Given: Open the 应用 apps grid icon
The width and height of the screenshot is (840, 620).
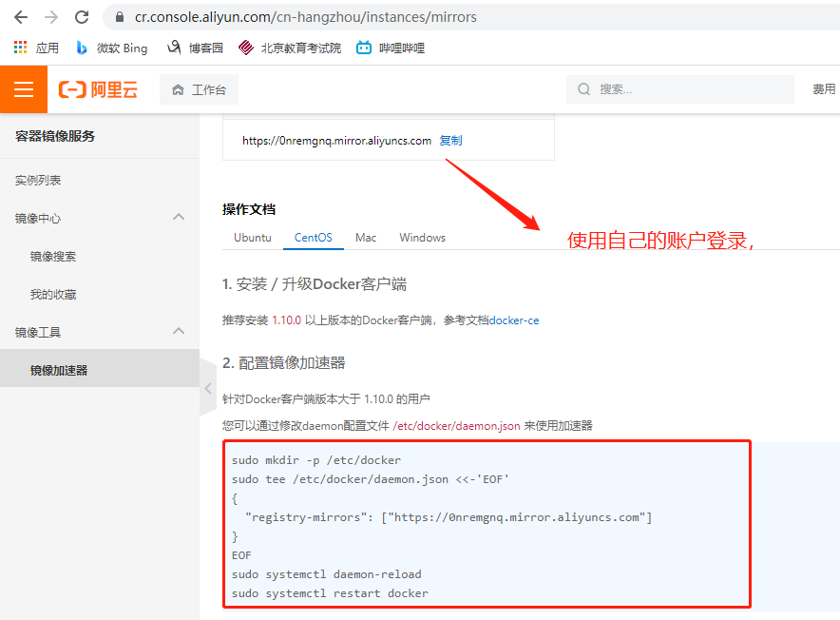Looking at the screenshot, I should click(20, 48).
